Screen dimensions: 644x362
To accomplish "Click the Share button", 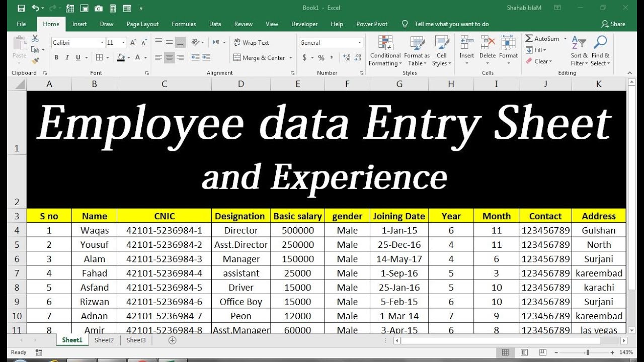I will 613,24.
